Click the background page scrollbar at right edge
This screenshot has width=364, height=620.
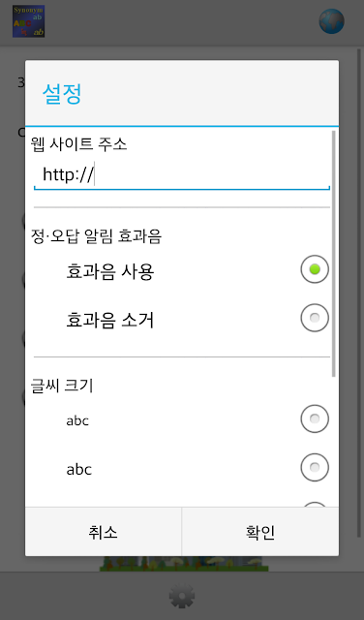click(359, 293)
